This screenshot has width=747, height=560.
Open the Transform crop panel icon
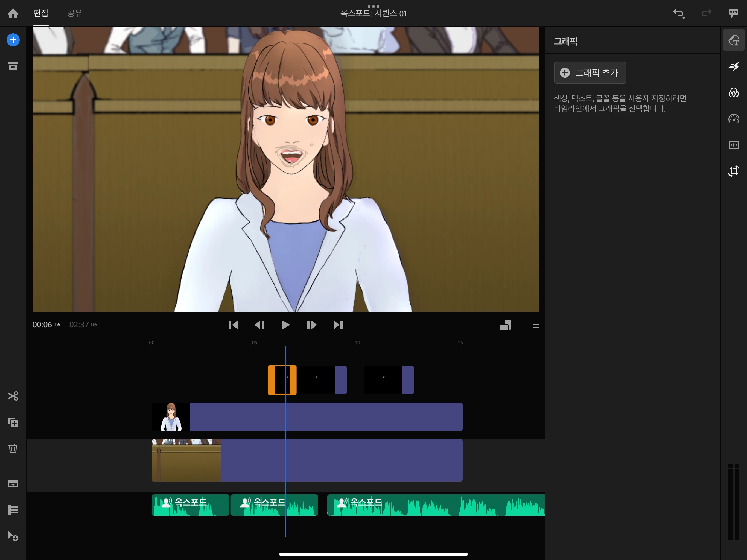734,171
